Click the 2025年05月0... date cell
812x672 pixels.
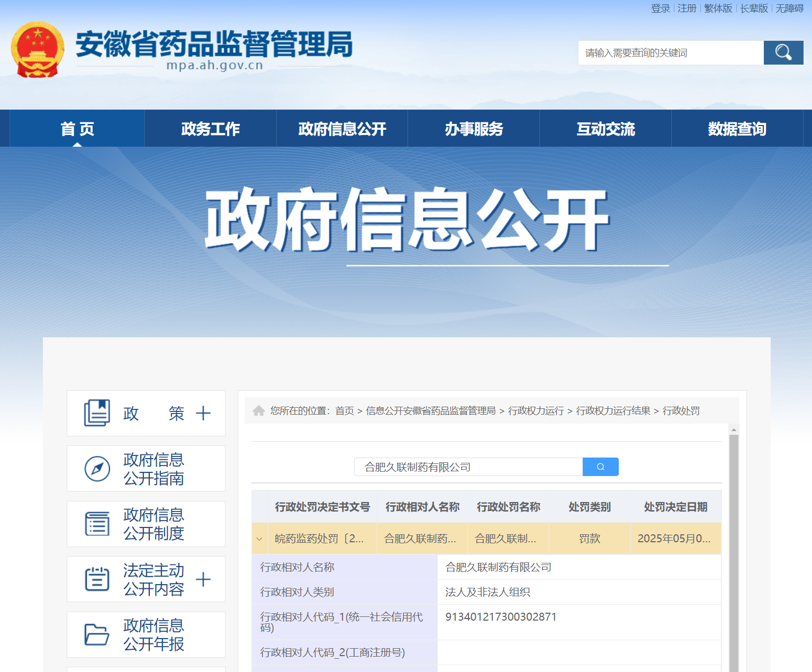(676, 539)
